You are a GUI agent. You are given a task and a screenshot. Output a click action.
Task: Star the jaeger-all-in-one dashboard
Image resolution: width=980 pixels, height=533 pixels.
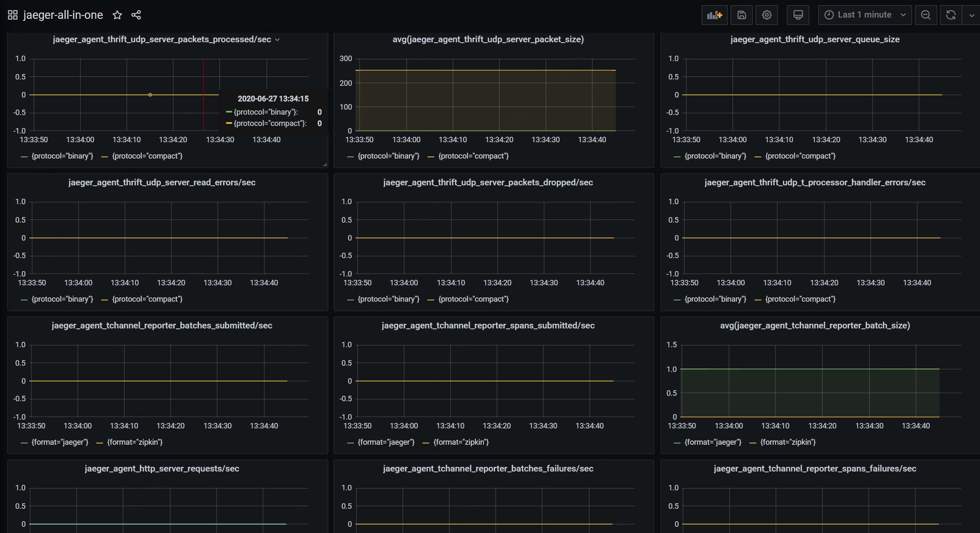tap(117, 15)
